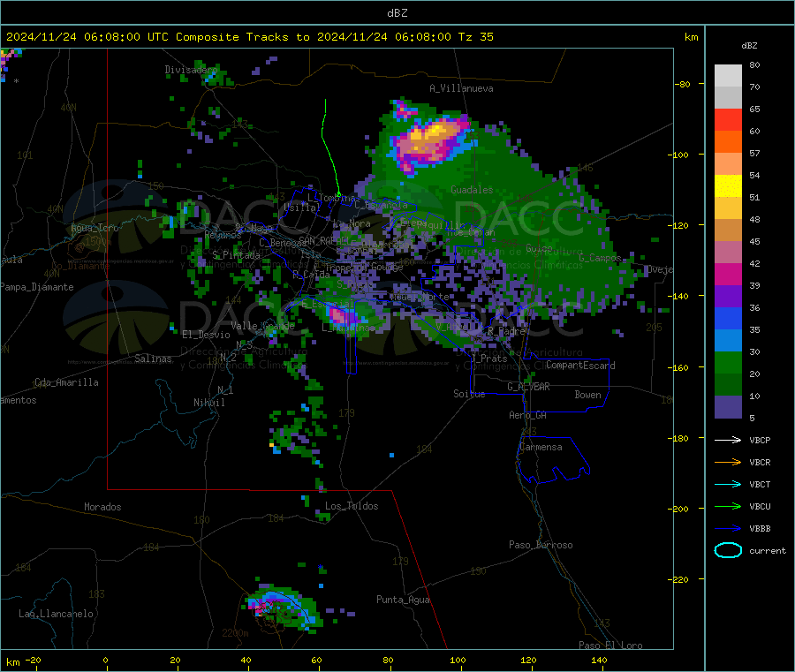Screen dimensions: 795x672
Task: Click the 'dBZ' title at the top
Action: (397, 13)
